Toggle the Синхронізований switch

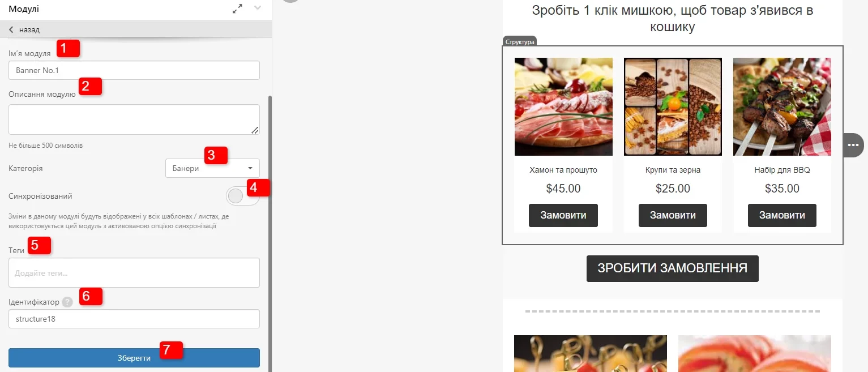[242, 196]
